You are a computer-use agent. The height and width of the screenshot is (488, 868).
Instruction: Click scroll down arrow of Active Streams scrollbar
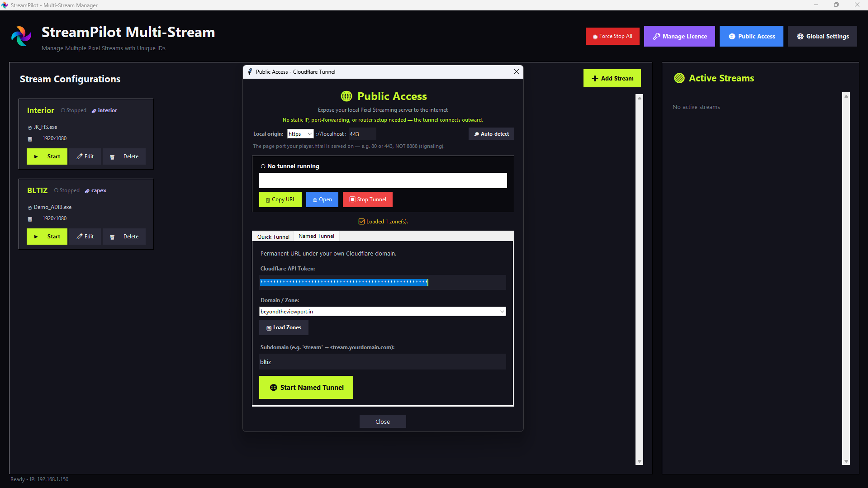coord(846,461)
